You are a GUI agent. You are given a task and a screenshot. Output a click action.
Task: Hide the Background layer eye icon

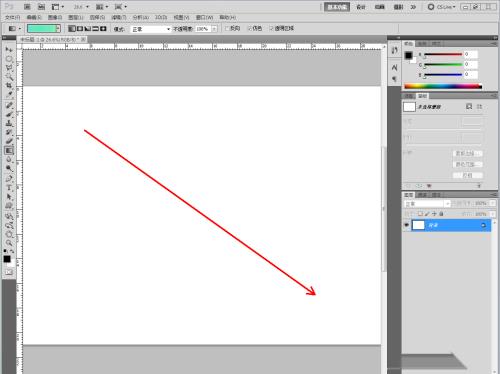point(406,225)
